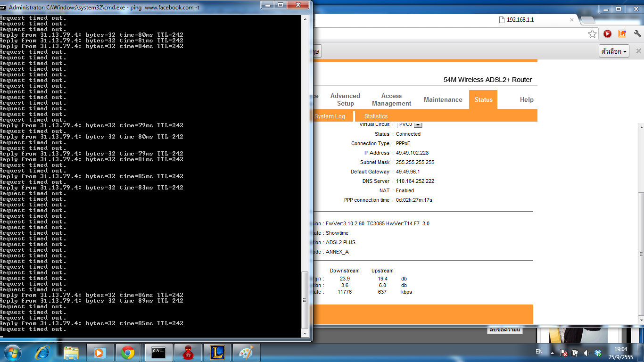This screenshot has width=644, height=362.
Task: Select the Status menu tab
Action: [483, 99]
